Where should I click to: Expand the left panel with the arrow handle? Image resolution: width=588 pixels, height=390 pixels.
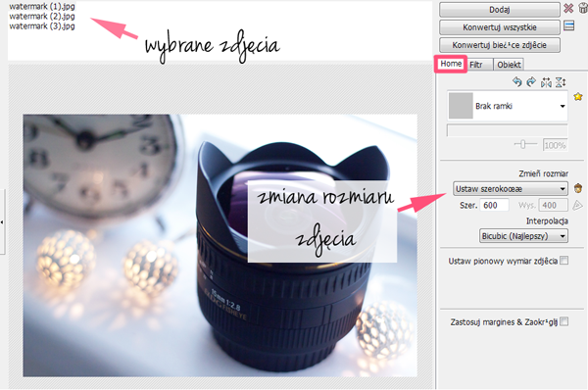[x=2, y=222]
